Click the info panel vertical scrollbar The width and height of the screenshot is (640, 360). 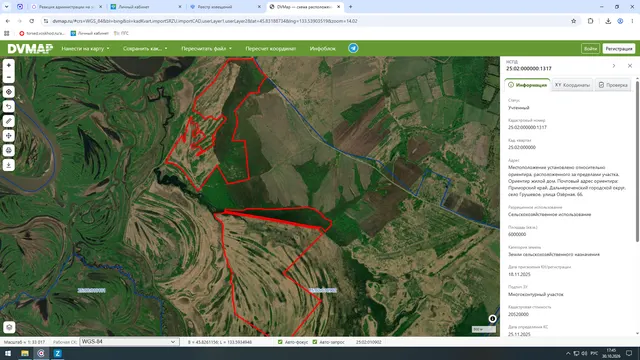click(x=637, y=161)
